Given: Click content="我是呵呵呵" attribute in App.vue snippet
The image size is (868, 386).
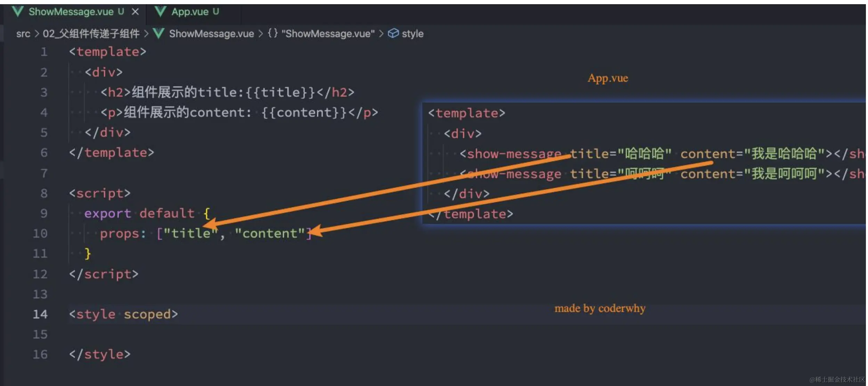Looking at the screenshot, I should [x=753, y=174].
